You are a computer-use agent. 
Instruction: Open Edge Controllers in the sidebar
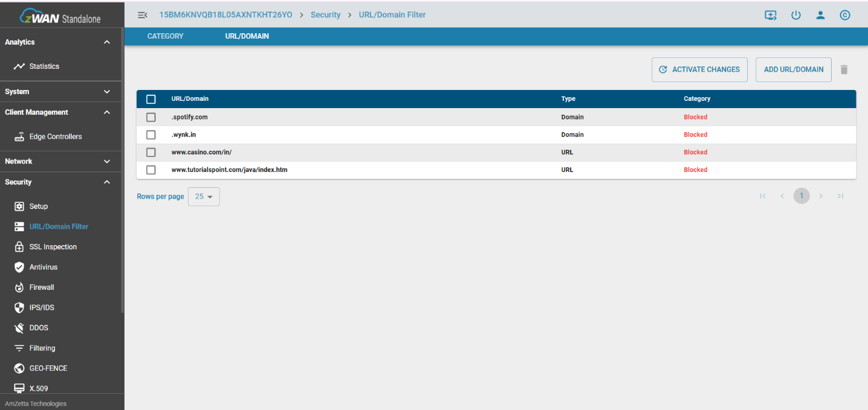[x=56, y=137]
